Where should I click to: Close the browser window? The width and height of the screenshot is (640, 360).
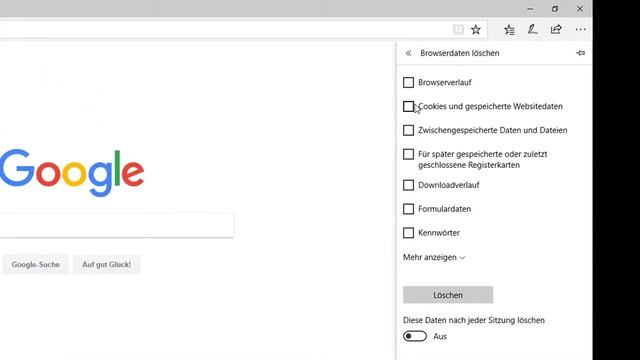click(580, 9)
